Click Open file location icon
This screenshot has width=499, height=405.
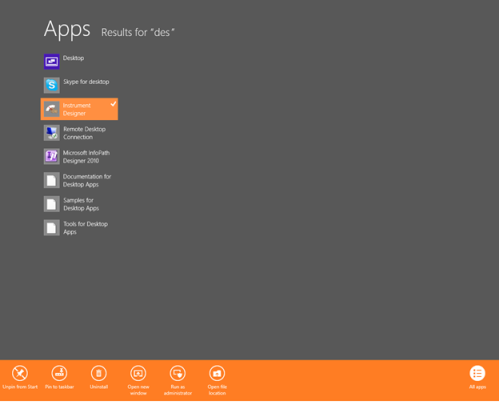(217, 373)
